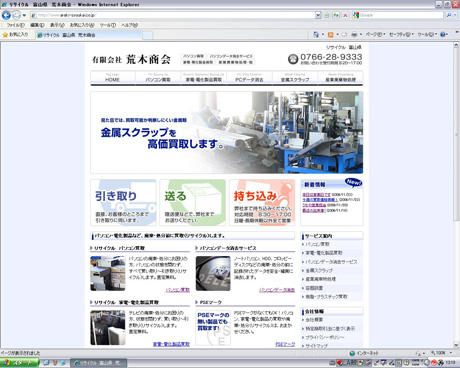Click the browser Back arrow button
Screen dimensions: 460x368
point(6,15)
